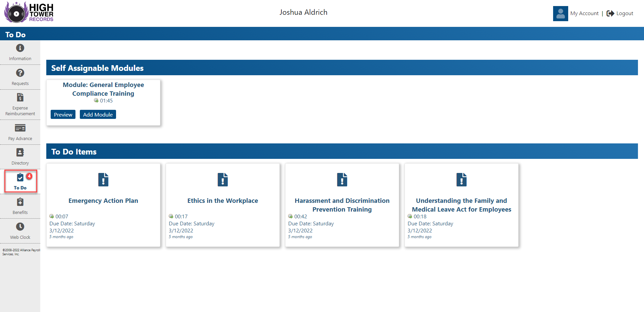This screenshot has width=644, height=312.
Task: Open the Information sidebar icon
Action: (x=20, y=48)
